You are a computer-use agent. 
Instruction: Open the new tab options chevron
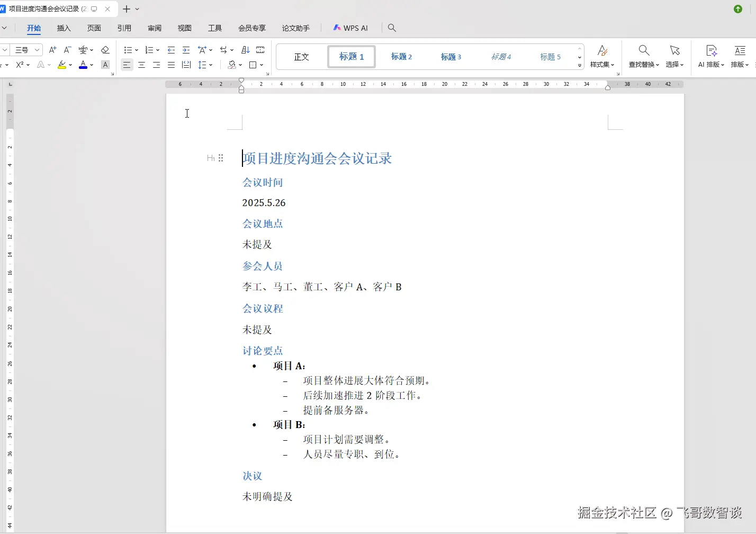(137, 9)
